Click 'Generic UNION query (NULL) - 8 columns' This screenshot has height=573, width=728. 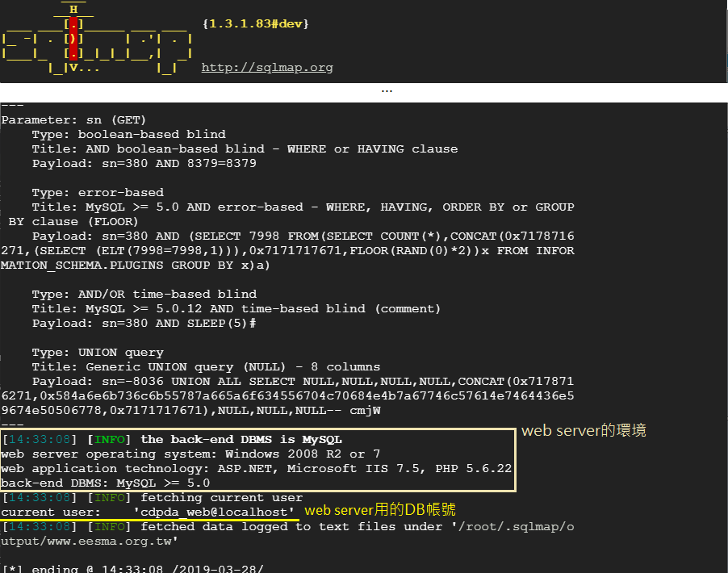(232, 367)
